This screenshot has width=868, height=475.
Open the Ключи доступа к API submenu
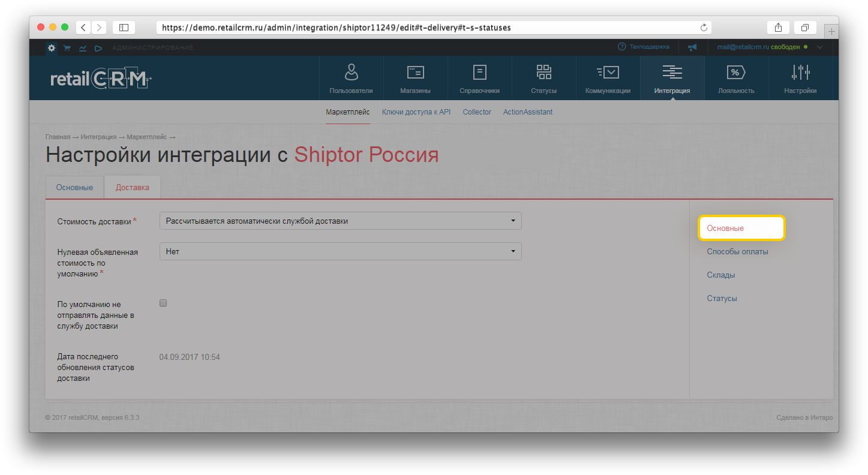(416, 112)
